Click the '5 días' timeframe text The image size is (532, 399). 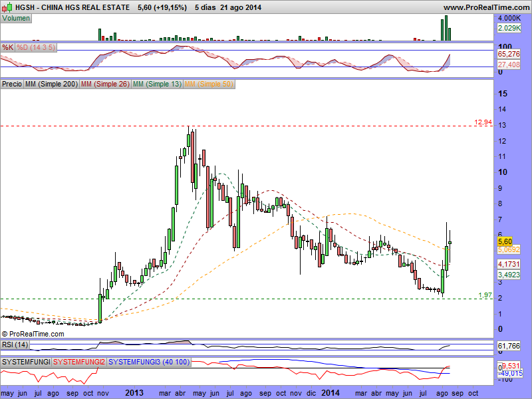point(205,7)
